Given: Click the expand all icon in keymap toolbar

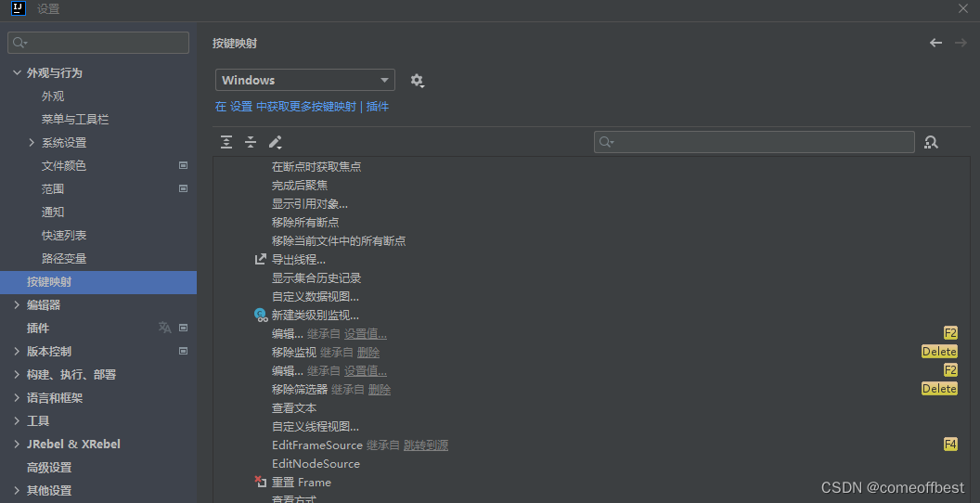Looking at the screenshot, I should coord(226,142).
